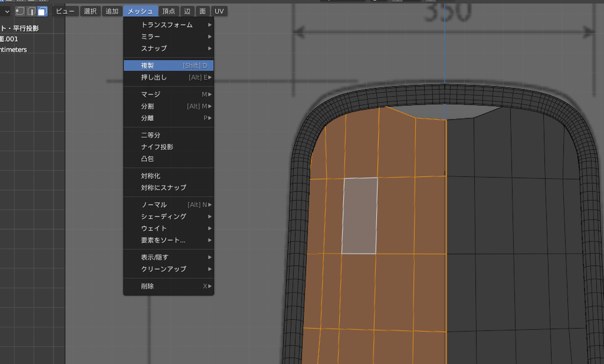Close the メッシュ menu in the header
This screenshot has height=364, width=604.
pos(140,11)
